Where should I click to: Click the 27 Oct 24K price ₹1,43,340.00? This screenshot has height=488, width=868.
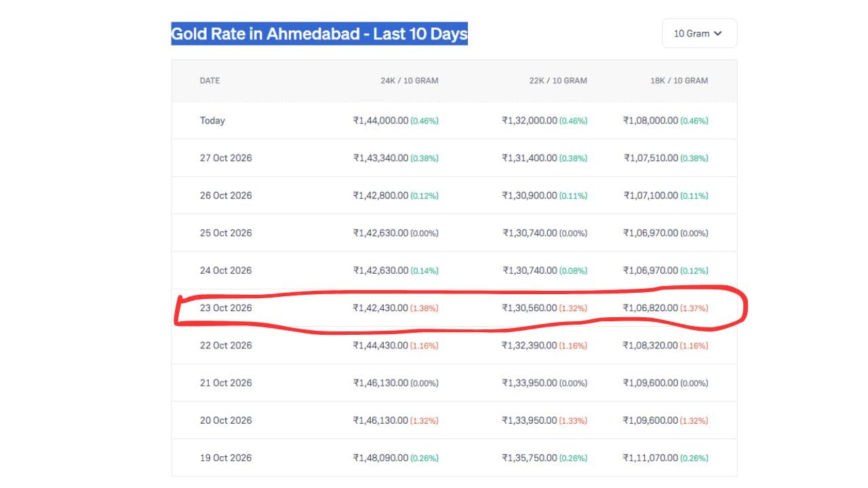(380, 158)
